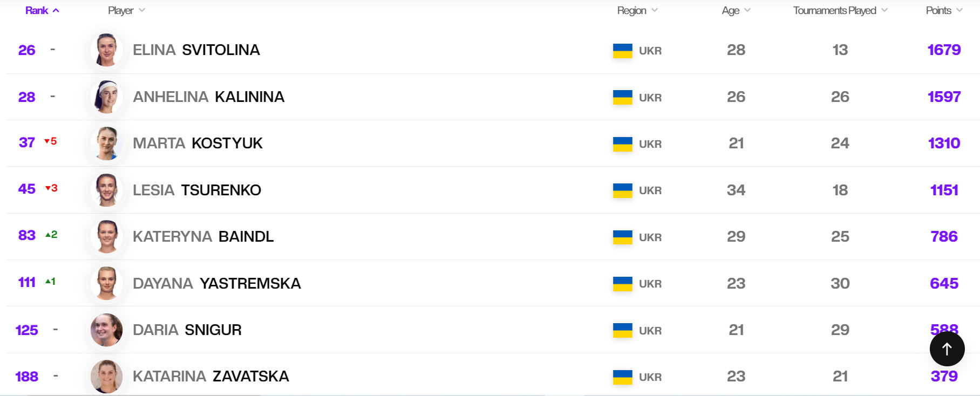Click rank number 26

coord(26,50)
